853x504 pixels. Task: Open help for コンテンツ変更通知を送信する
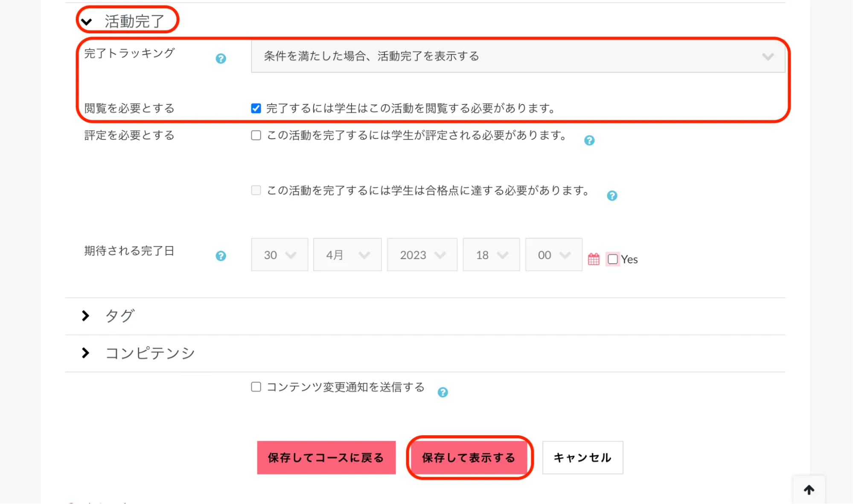point(443,392)
